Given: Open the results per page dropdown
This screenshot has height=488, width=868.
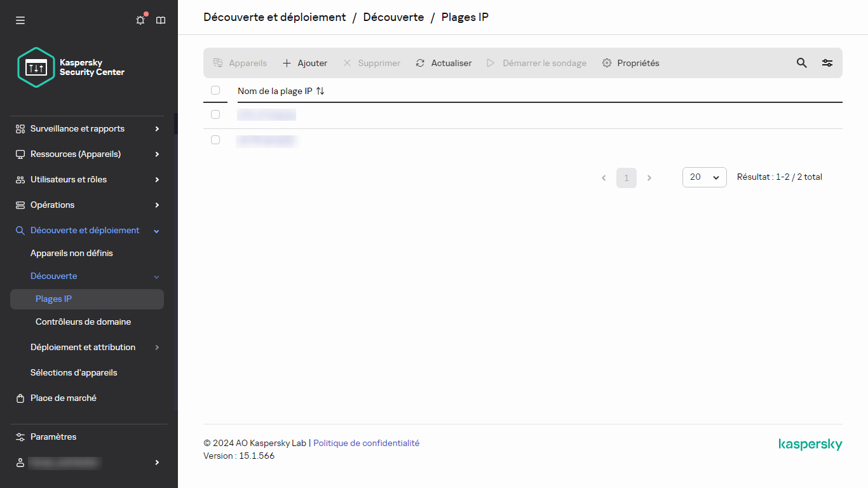Looking at the screenshot, I should click(704, 177).
